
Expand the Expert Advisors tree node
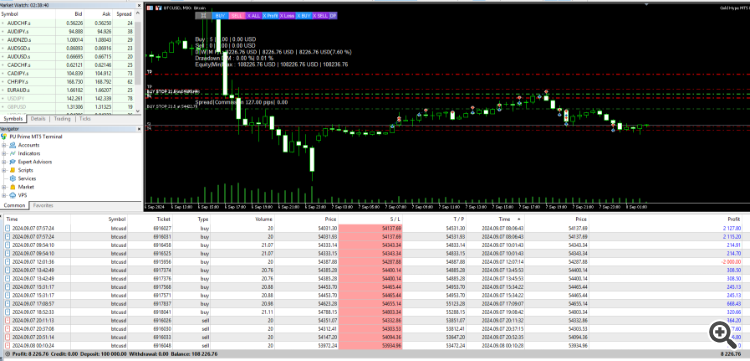coord(4,162)
